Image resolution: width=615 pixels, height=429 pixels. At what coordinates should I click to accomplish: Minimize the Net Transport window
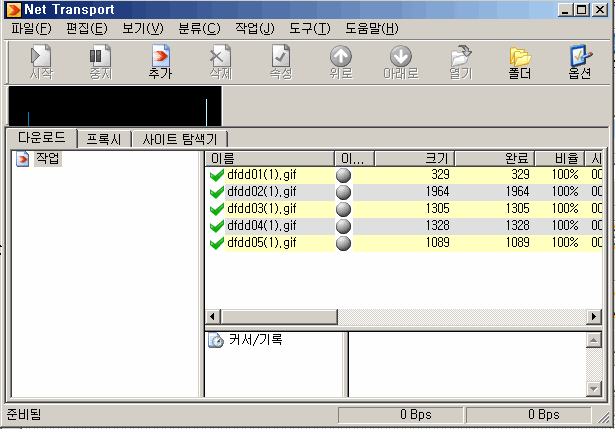pyautogui.click(x=566, y=9)
